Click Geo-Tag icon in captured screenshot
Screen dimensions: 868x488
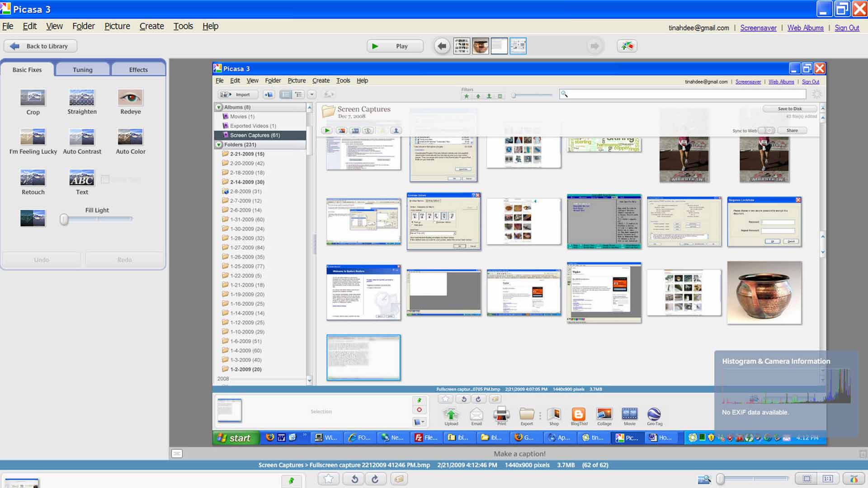point(654,417)
